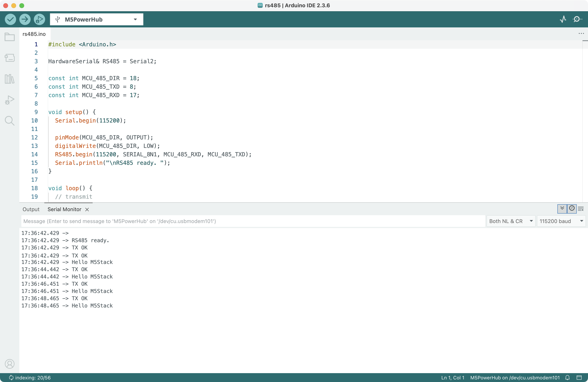The height and width of the screenshot is (382, 588).
Task: Close the Serial Monitor tab
Action: [87, 210]
